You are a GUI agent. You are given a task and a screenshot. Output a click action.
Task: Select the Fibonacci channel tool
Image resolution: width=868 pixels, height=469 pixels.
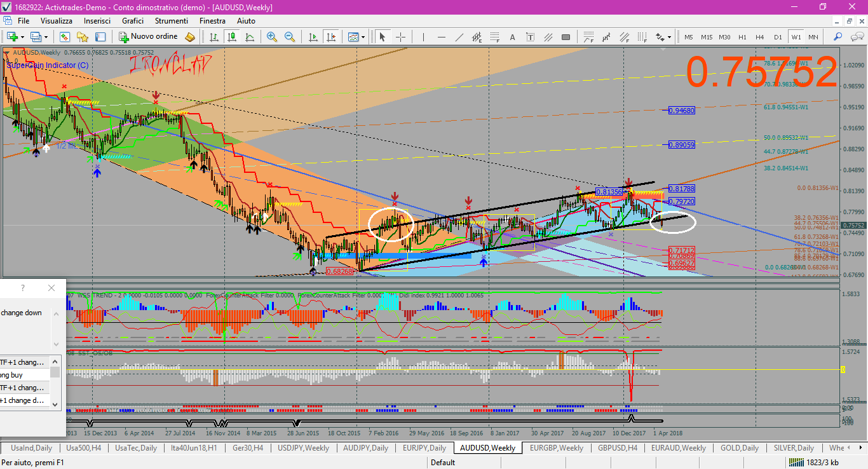click(625, 37)
